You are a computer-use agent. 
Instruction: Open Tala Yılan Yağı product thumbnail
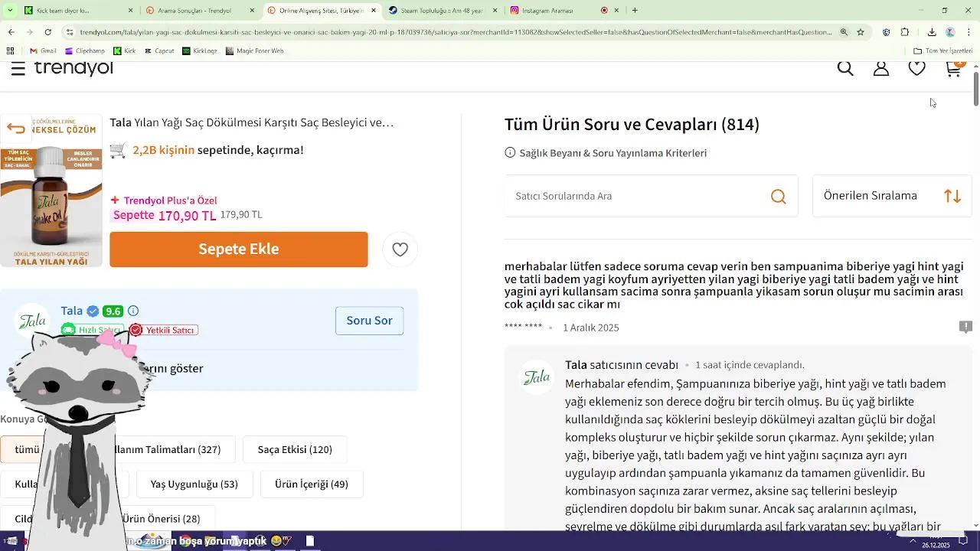click(x=51, y=191)
